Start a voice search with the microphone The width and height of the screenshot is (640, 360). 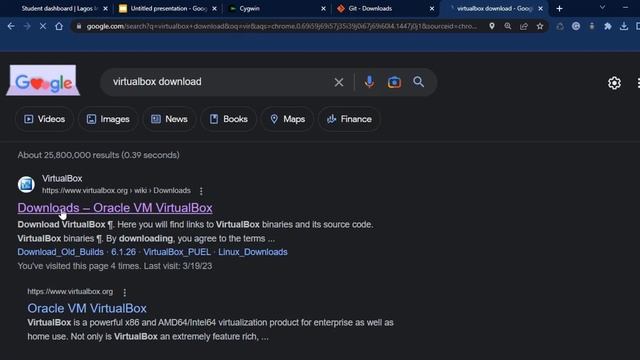coord(369,82)
